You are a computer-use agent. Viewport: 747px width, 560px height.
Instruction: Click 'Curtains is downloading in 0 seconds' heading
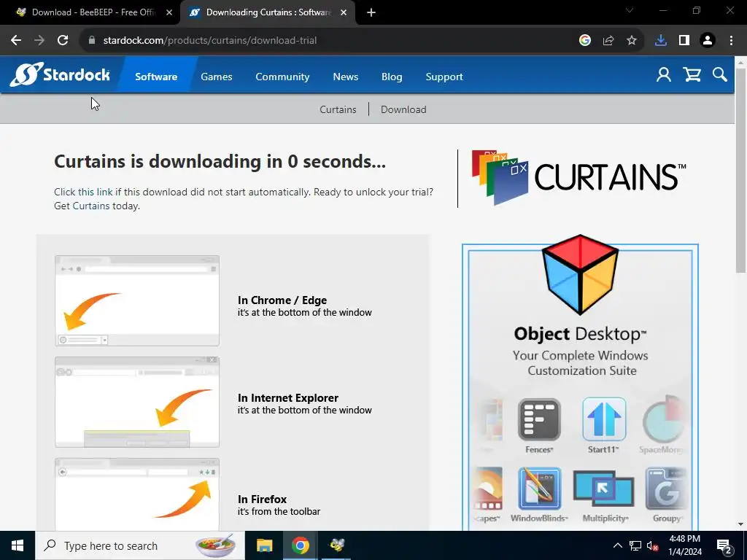[220, 161]
